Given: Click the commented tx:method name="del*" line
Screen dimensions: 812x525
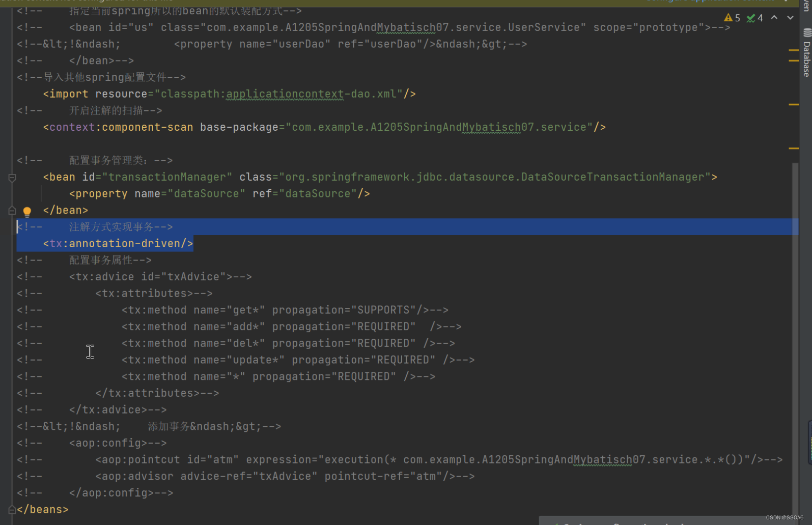Looking at the screenshot, I should click(236, 343).
